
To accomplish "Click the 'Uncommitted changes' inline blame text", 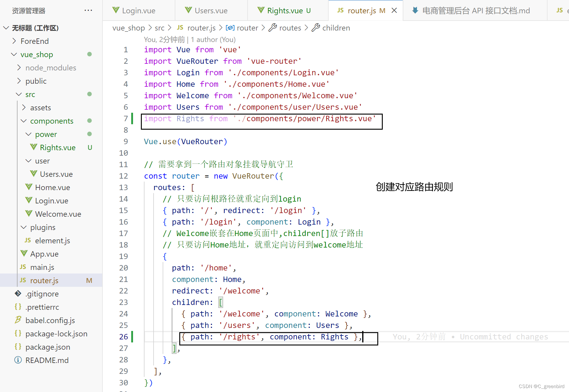I will [504, 337].
